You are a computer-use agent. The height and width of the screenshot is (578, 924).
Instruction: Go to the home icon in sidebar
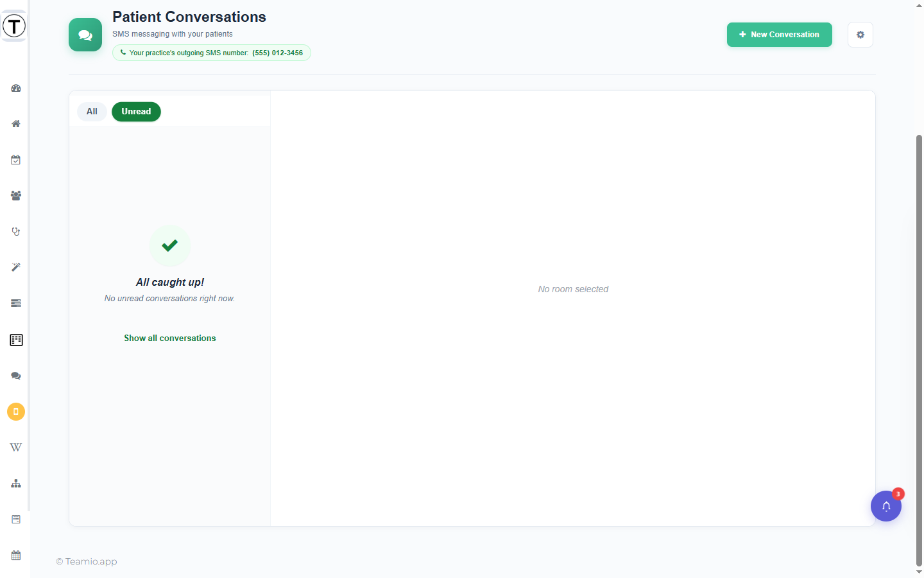16,124
